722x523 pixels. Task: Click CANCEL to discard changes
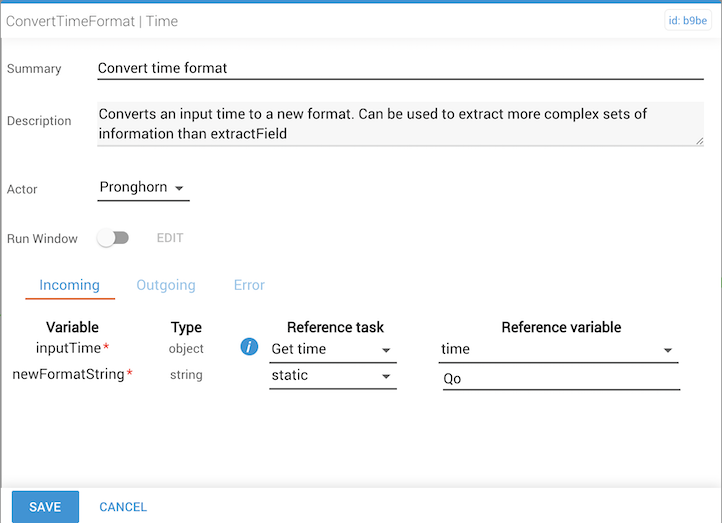pyautogui.click(x=123, y=507)
